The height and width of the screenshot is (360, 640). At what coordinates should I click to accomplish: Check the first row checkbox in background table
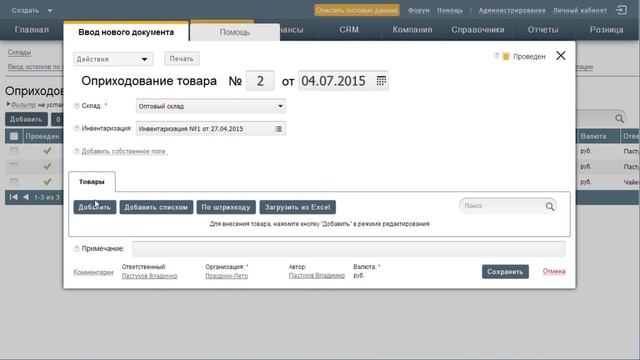(14, 151)
